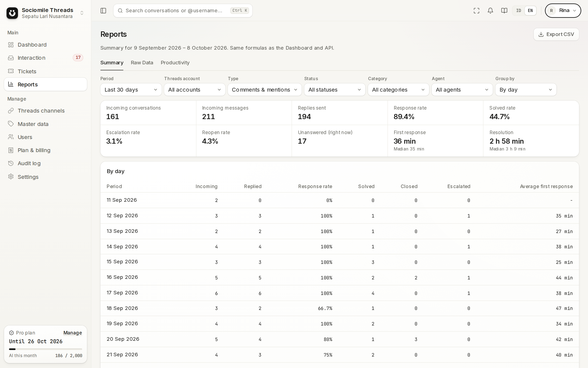Screen dimensions: 588x368
Task: Click the Unanswered (right now) 17 card
Action: pos(339,141)
